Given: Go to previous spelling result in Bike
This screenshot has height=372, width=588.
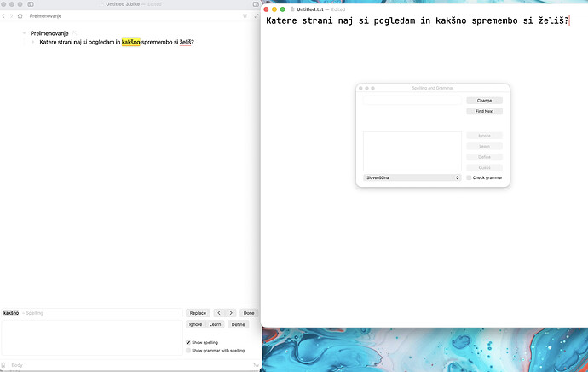Looking at the screenshot, I should pos(219,313).
